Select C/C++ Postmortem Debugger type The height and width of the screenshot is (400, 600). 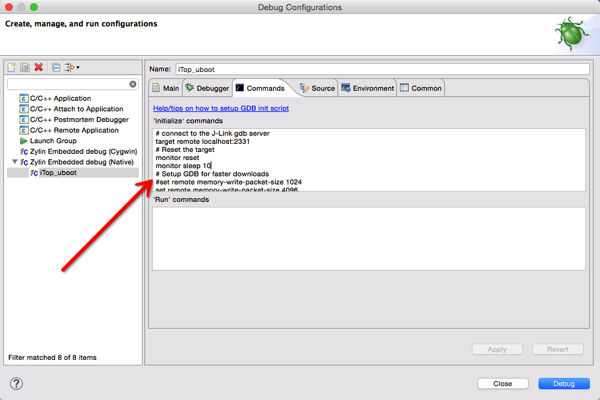pyautogui.click(x=79, y=120)
